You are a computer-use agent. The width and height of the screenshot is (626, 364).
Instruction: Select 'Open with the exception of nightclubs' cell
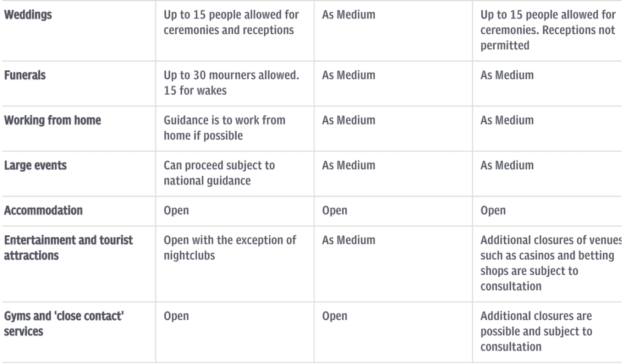230,247
